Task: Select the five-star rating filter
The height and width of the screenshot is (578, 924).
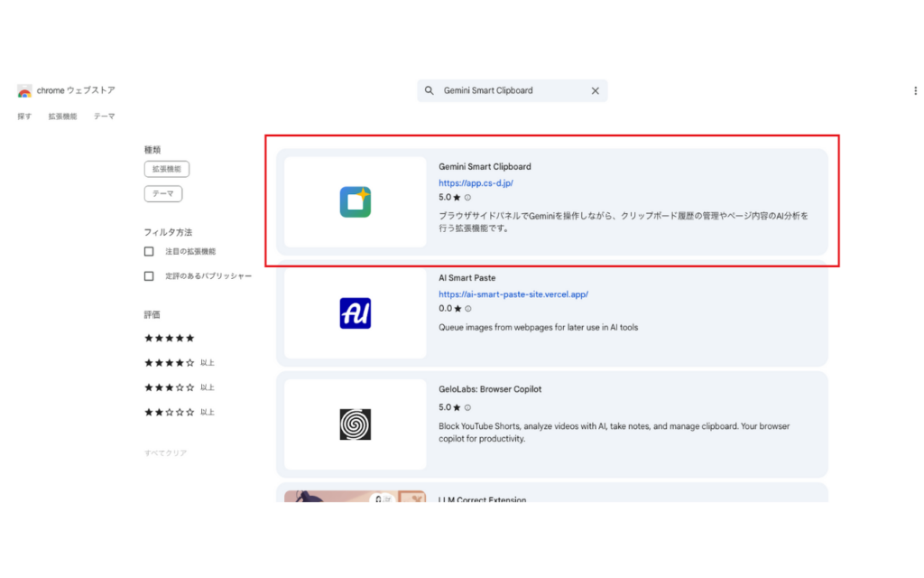Action: [x=168, y=338]
